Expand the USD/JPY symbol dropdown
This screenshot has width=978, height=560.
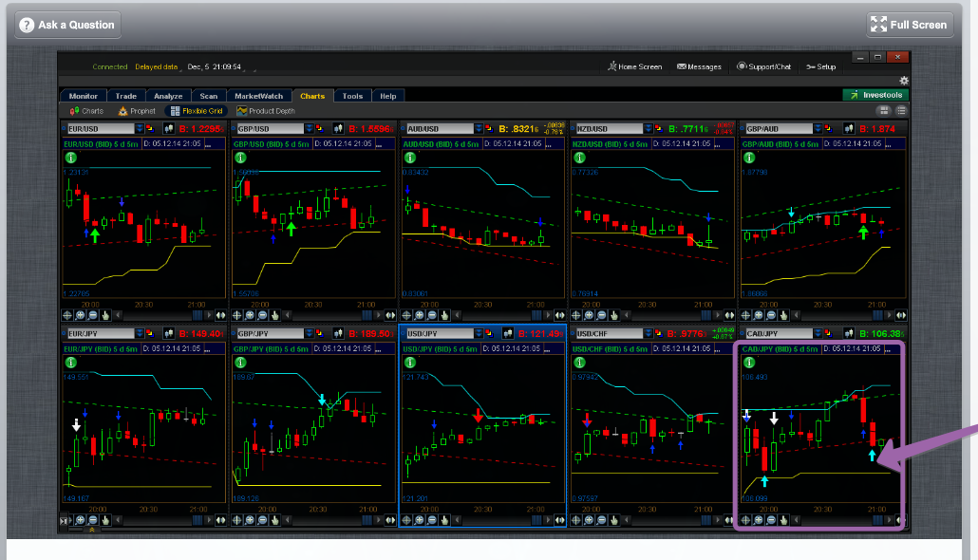tap(478, 333)
